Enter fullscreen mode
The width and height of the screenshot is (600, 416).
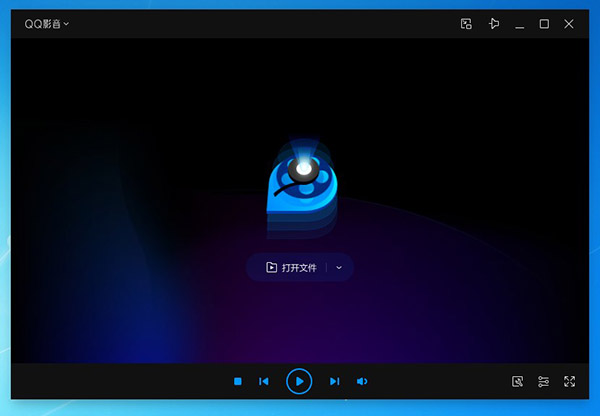point(570,381)
